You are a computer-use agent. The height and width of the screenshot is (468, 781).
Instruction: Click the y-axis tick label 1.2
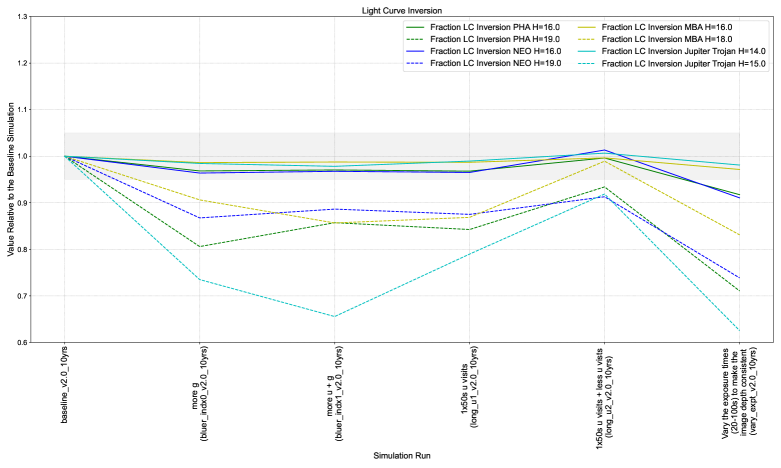coord(21,63)
